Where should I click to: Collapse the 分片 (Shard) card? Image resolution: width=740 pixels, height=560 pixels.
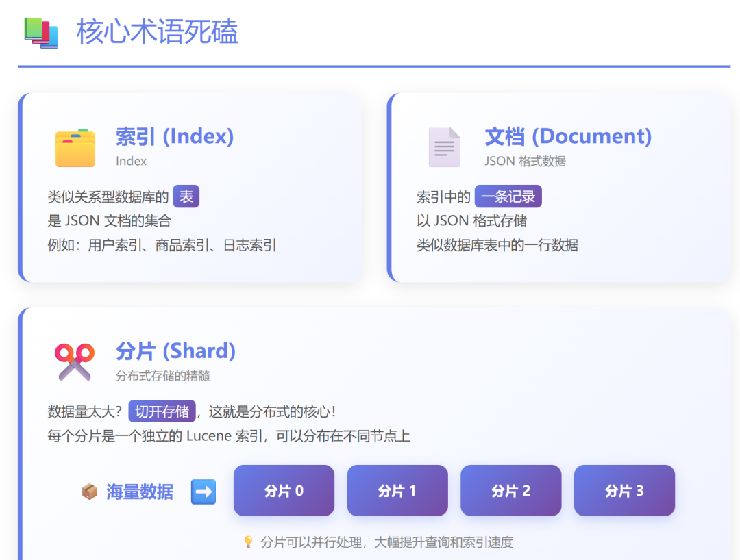pos(176,351)
